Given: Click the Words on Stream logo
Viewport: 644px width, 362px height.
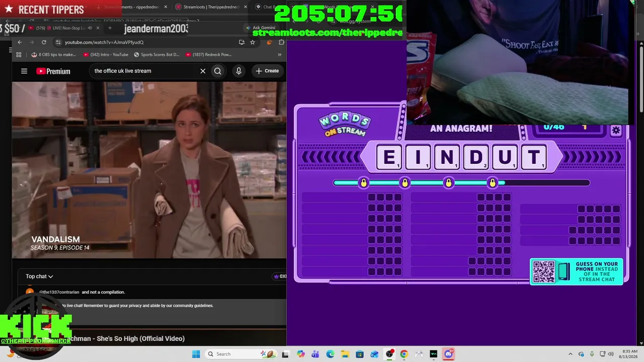Looking at the screenshot, I should 345,125.
